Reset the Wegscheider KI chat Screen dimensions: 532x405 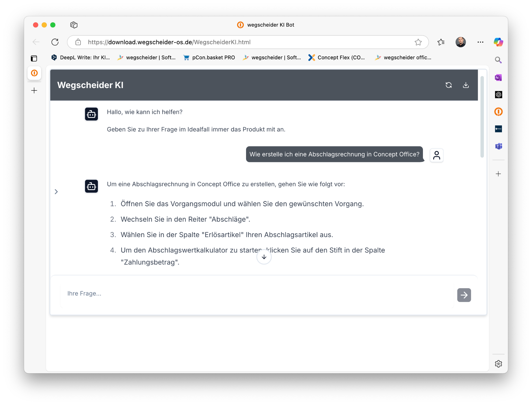(x=449, y=85)
